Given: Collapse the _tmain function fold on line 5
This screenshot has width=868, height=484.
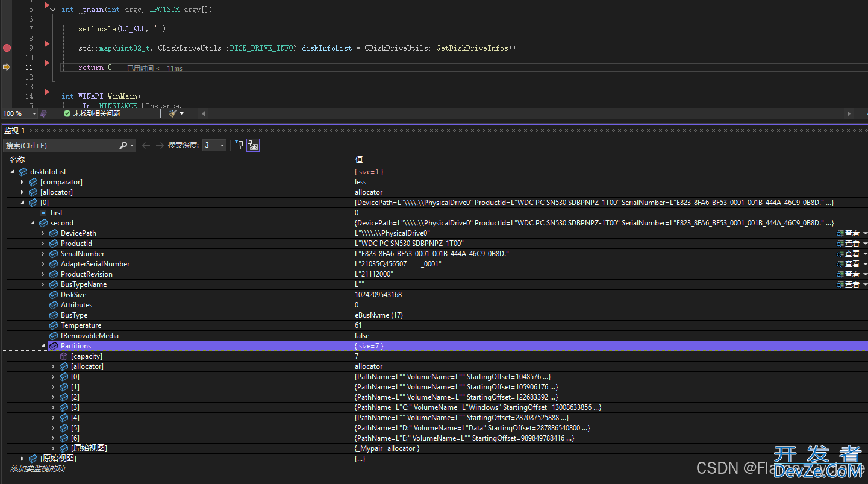Looking at the screenshot, I should coord(53,10).
